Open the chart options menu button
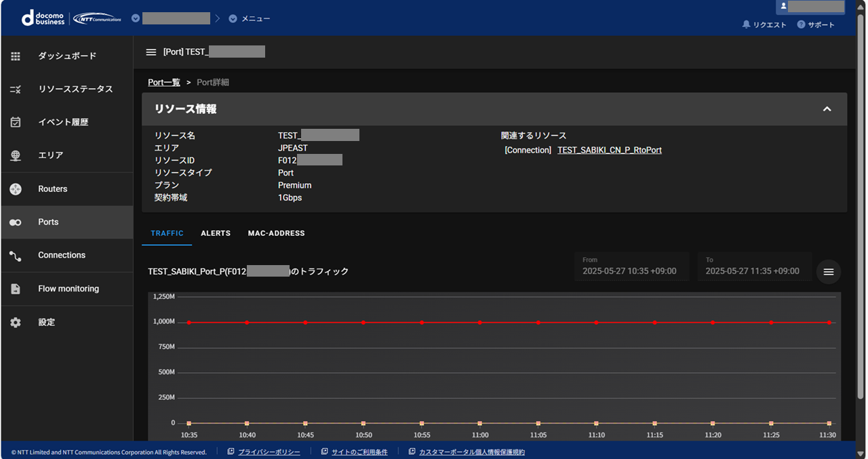Screen dimensions: 868x459 (x=828, y=272)
